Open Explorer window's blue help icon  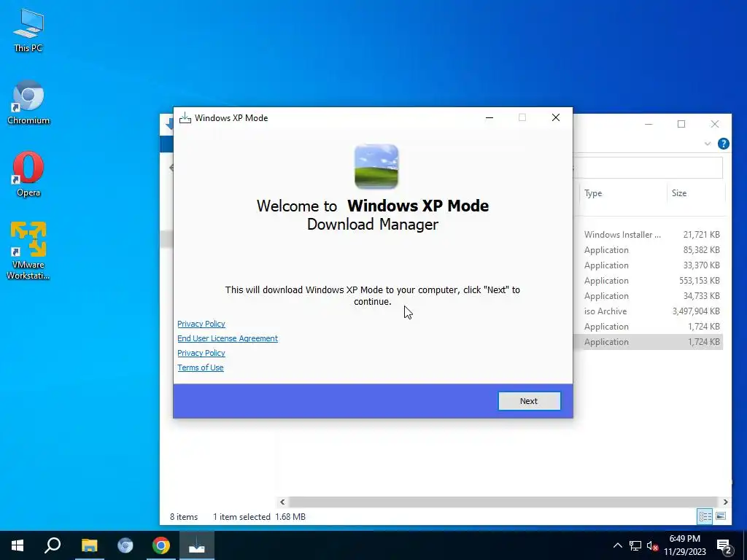coord(723,144)
